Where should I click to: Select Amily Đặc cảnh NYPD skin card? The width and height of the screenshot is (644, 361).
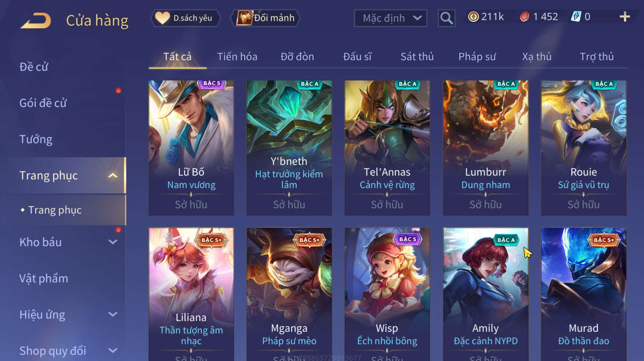485,294
